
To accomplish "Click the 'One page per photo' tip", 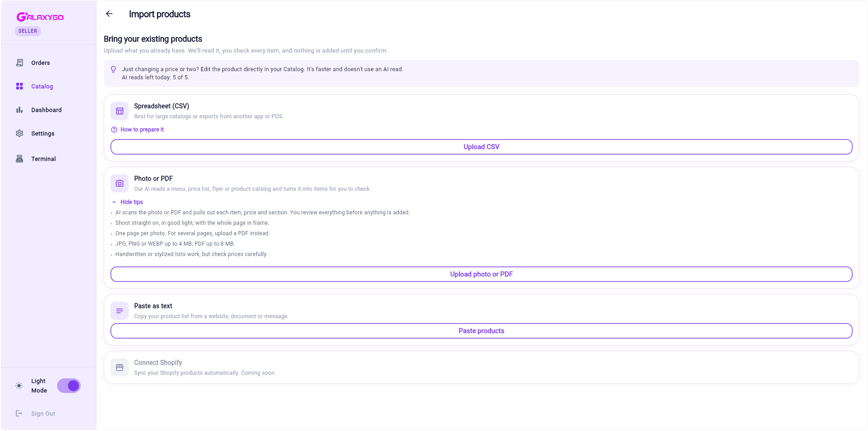I will pos(193,233).
